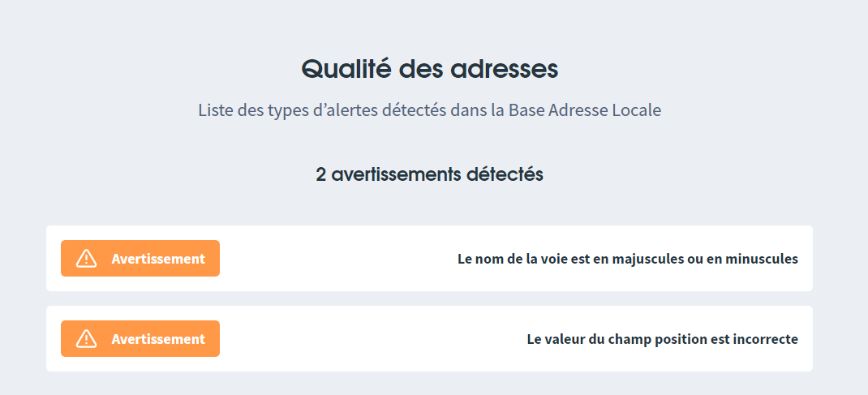Click the warning triangle icon for position field alert
Viewport: 868px width, 395px height.
coord(86,338)
